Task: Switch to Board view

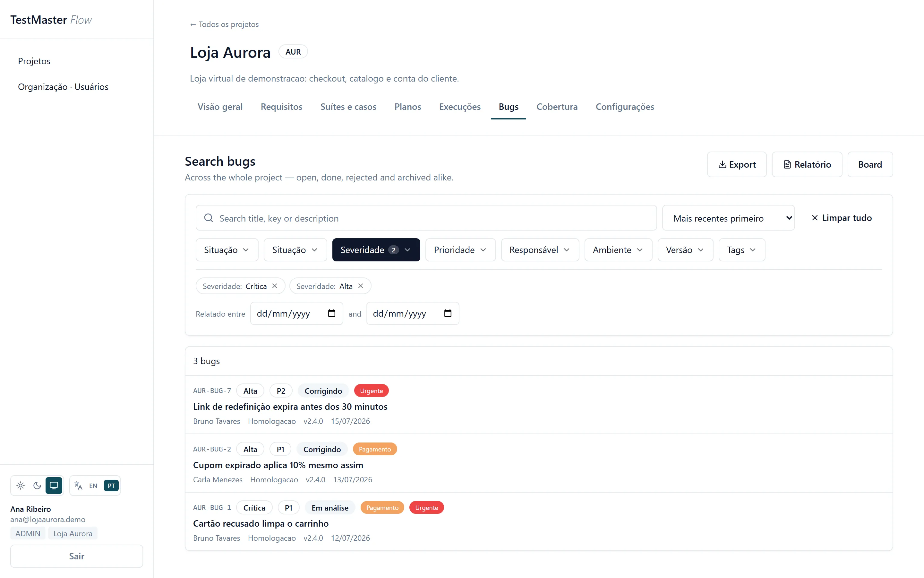Action: (x=870, y=164)
